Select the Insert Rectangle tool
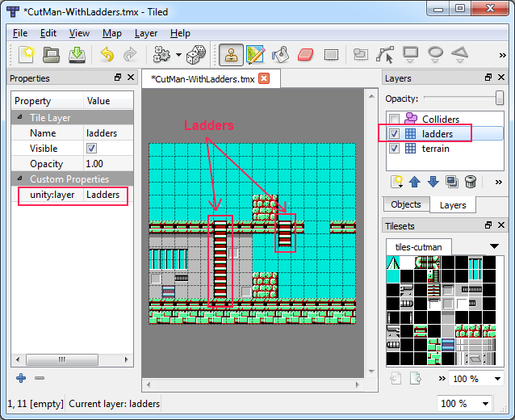Screen dimensions: 515x420 pyautogui.click(x=411, y=55)
